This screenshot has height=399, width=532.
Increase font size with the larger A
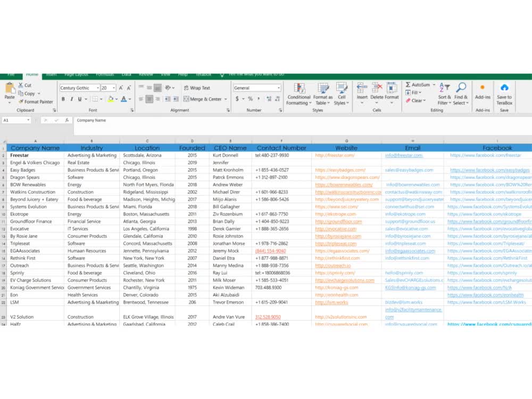(121, 88)
